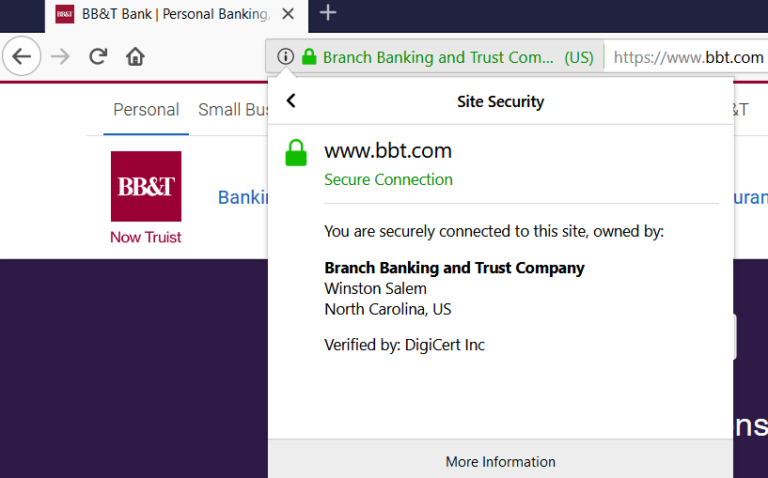Viewport: 768px width, 478px height.
Task: Click the BB&T Now Truist logo
Action: [x=146, y=197]
